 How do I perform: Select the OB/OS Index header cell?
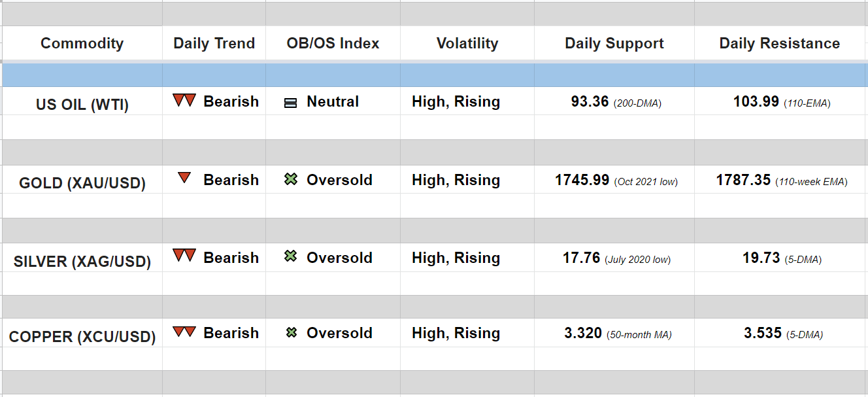[x=333, y=44]
